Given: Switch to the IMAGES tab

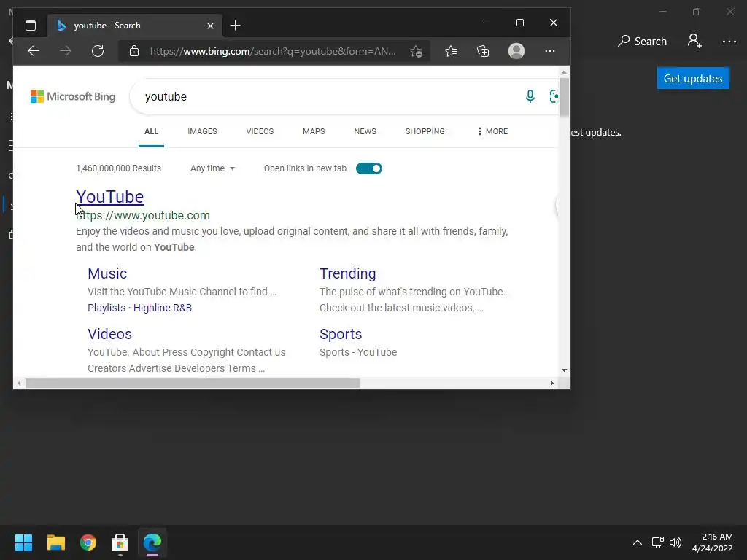Looking at the screenshot, I should 202,131.
